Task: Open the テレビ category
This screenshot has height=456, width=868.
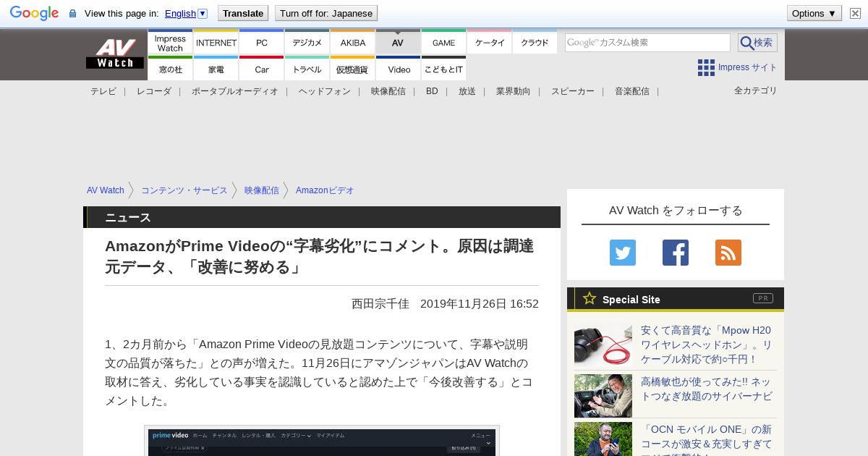Action: click(103, 91)
